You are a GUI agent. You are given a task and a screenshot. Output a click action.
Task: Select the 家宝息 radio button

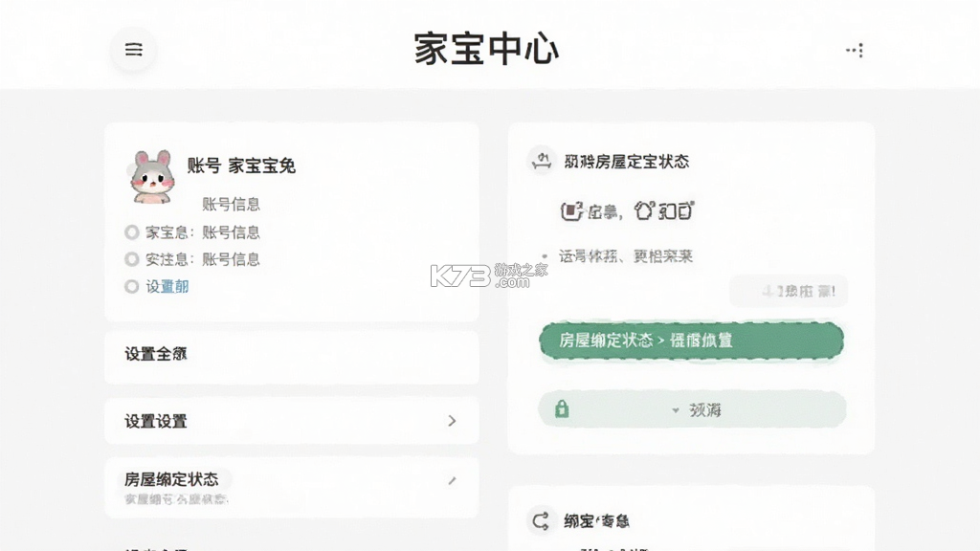click(131, 232)
